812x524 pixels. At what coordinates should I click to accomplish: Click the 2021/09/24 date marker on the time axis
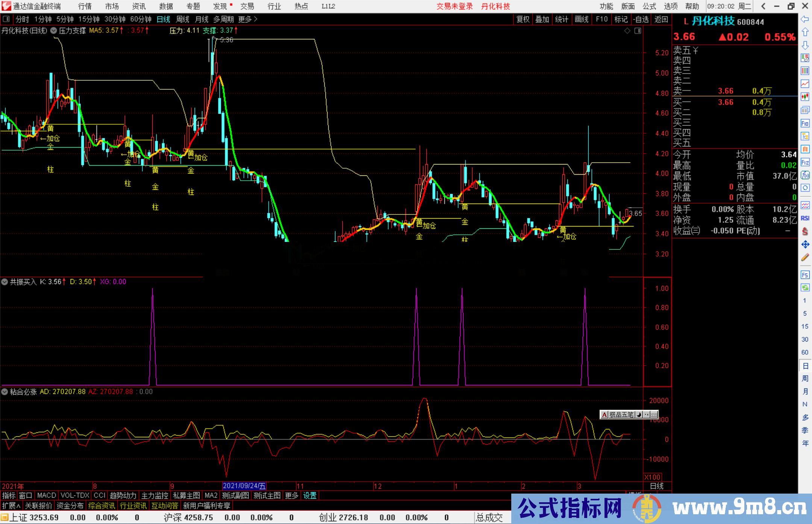tap(244, 486)
